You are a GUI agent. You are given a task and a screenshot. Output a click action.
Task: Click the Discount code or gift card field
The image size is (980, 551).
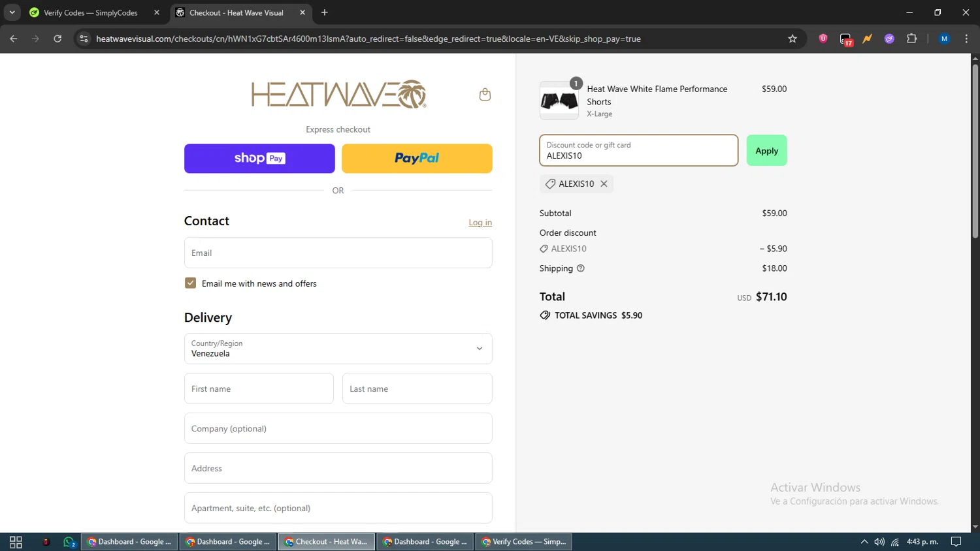point(638,150)
